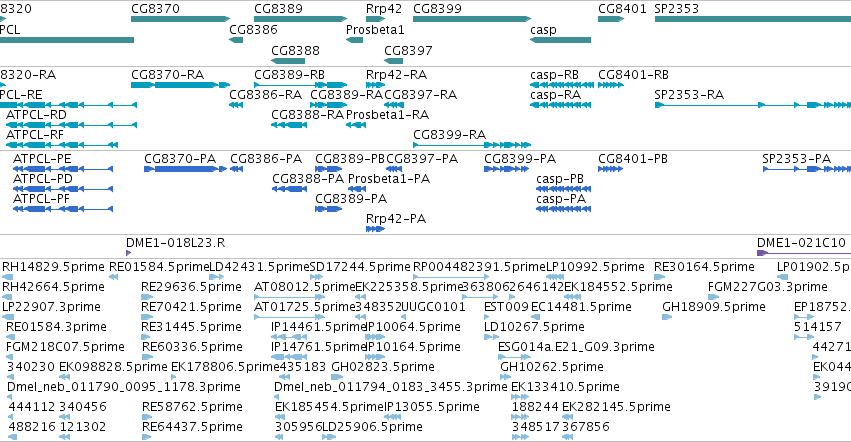
Task: Select the Prosbeta1-PA protein label
Action: click(389, 179)
